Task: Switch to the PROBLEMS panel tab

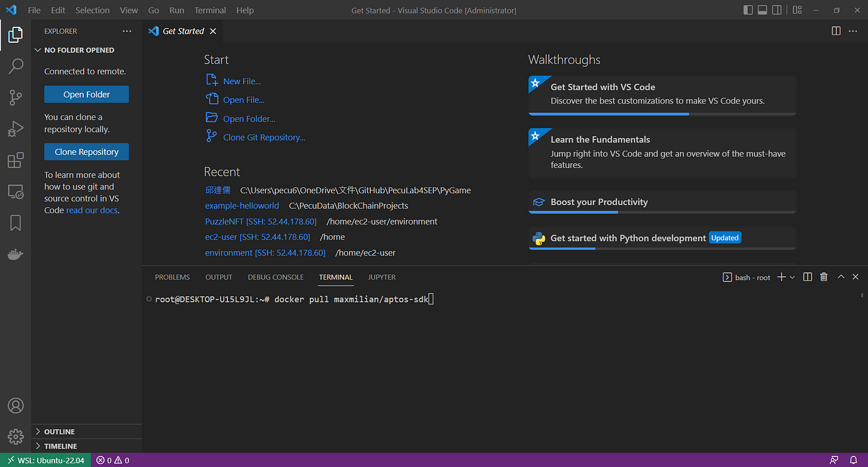Action: pos(172,277)
